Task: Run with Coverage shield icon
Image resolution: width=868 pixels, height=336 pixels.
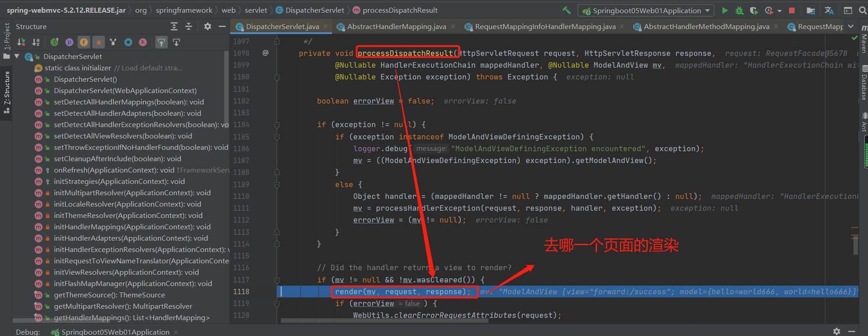Action: coord(754,10)
